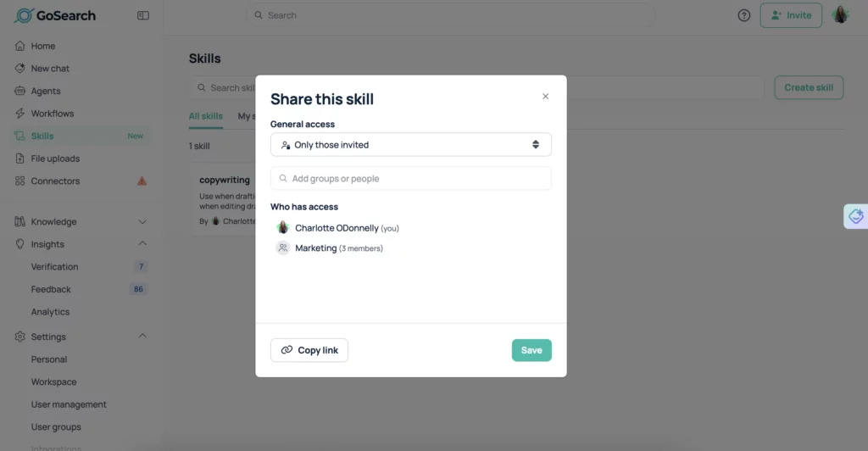The image size is (868, 451).
Task: Save the sharing settings
Action: pos(531,350)
